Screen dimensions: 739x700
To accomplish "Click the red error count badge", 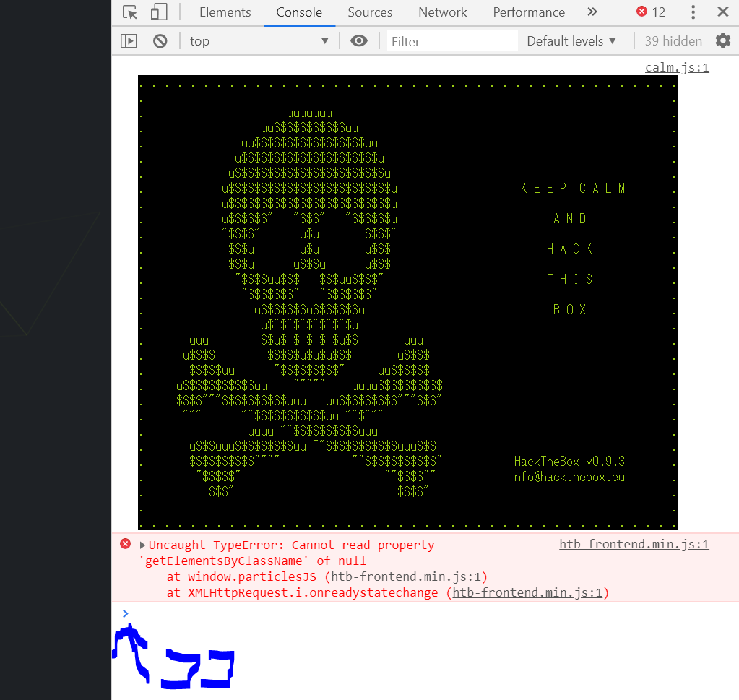I will pyautogui.click(x=651, y=12).
